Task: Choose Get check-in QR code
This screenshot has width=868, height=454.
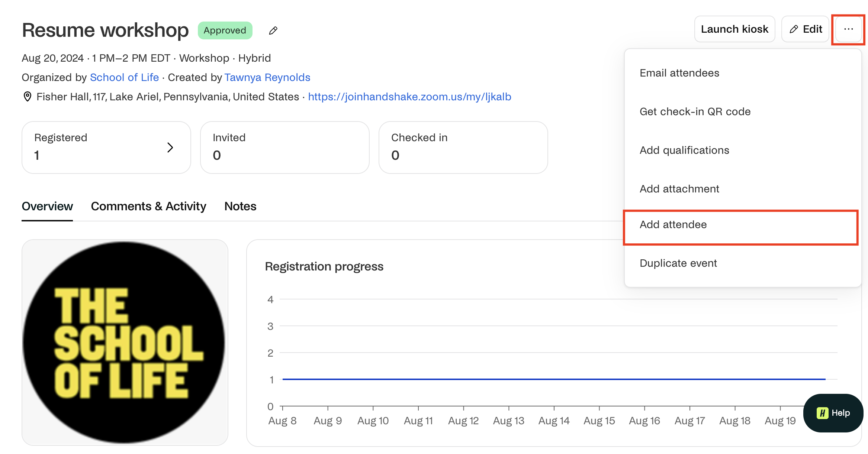Action: (743, 111)
